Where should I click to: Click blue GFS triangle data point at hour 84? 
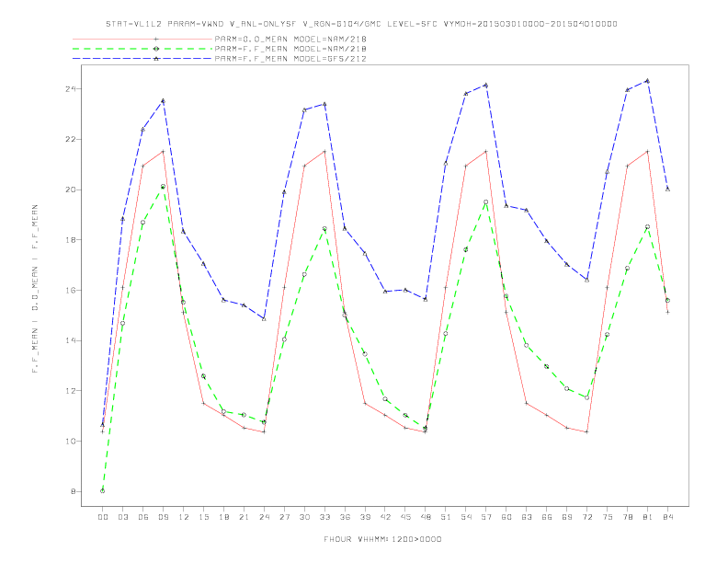pos(667,190)
